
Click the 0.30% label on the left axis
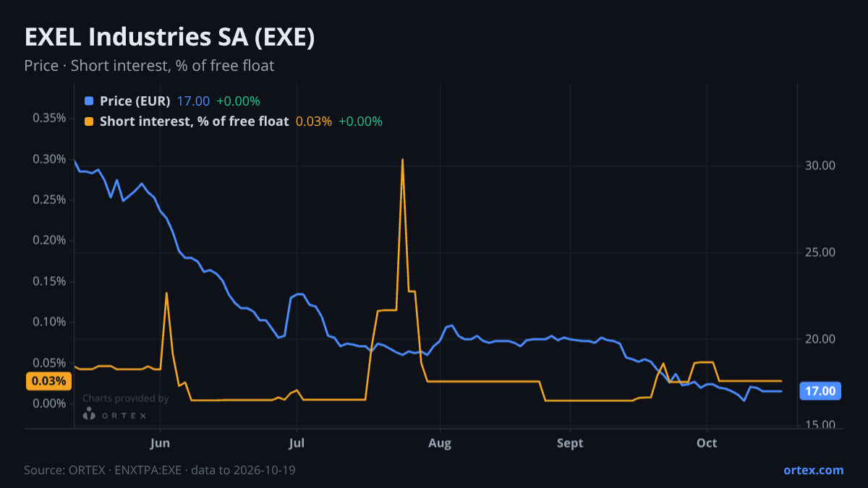(x=49, y=159)
